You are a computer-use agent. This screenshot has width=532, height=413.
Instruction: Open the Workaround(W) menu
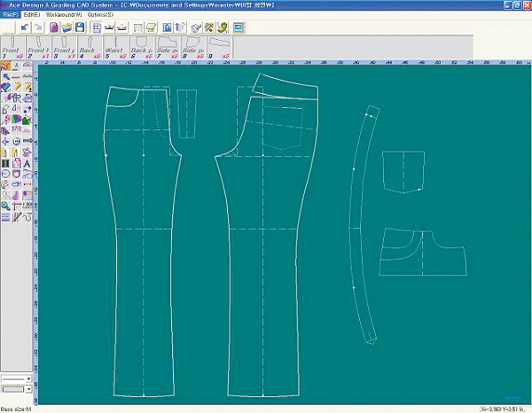tap(64, 15)
